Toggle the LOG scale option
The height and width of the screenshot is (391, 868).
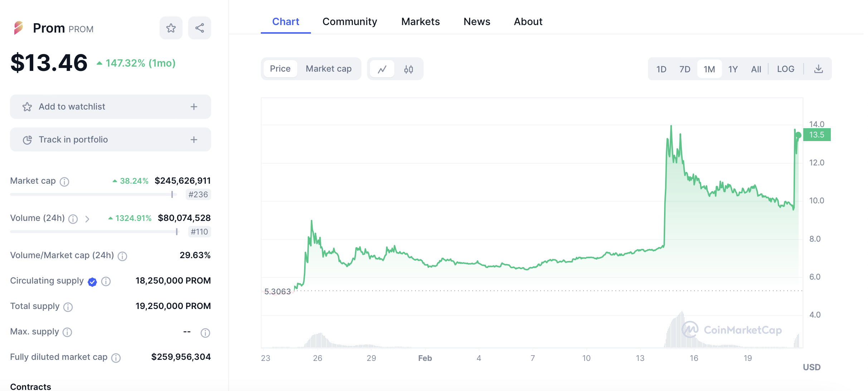point(785,69)
